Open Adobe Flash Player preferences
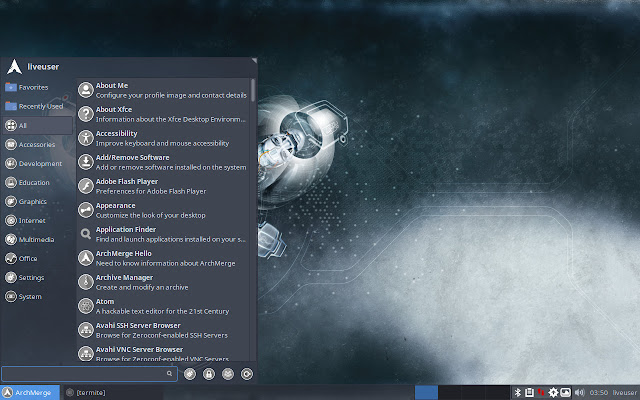The width and height of the screenshot is (640, 400). pos(163,186)
